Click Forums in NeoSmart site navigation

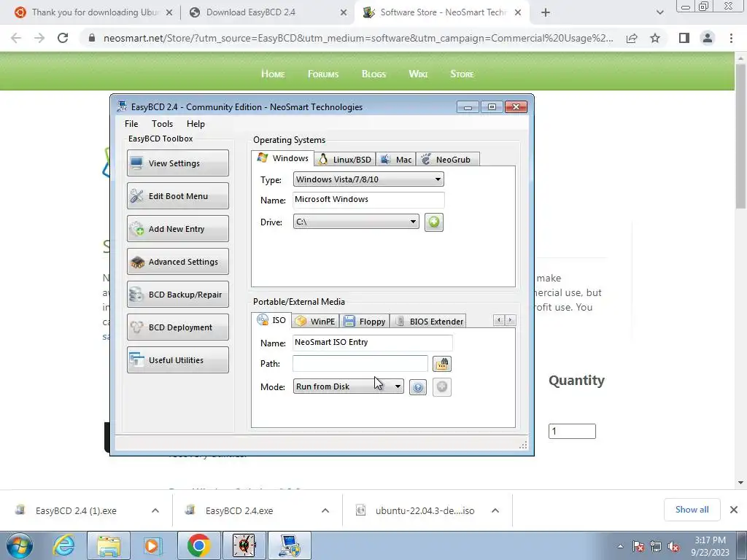[323, 74]
